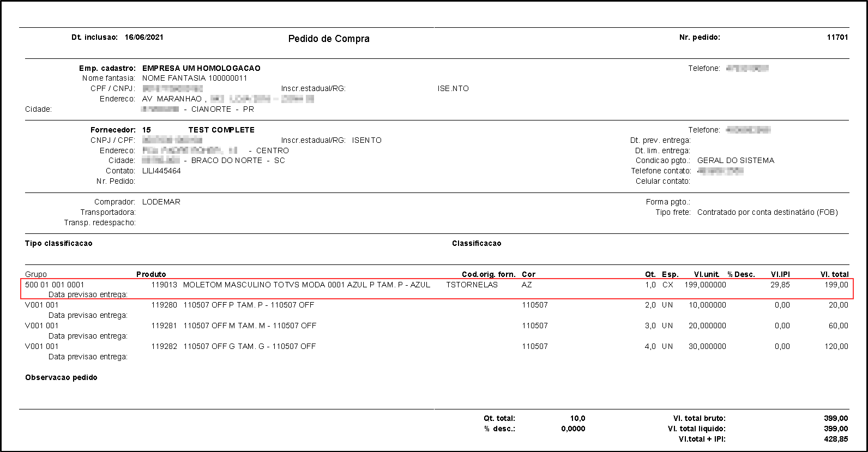The image size is (868, 452).
Task: Click the inclusion date 16/06/2021
Action: (144, 38)
